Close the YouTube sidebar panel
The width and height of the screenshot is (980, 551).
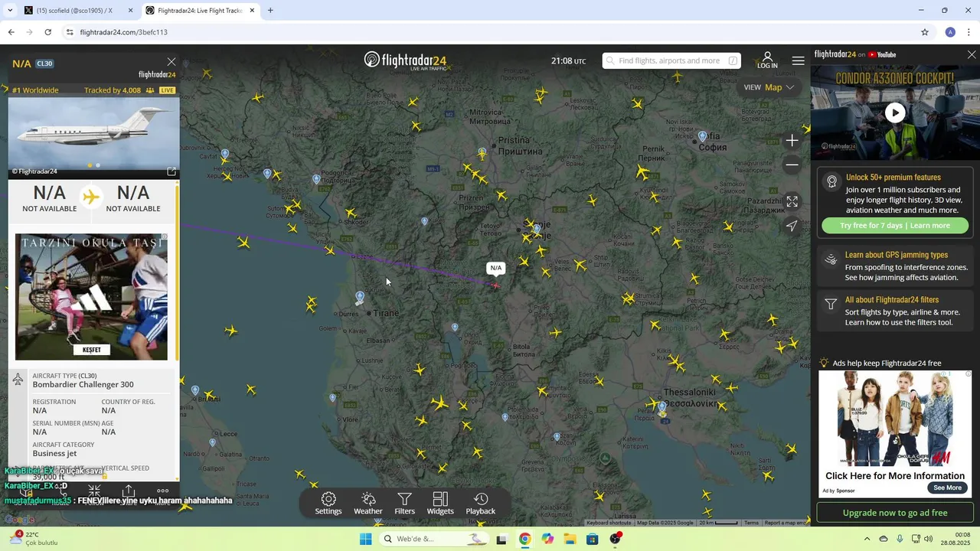pyautogui.click(x=972, y=54)
